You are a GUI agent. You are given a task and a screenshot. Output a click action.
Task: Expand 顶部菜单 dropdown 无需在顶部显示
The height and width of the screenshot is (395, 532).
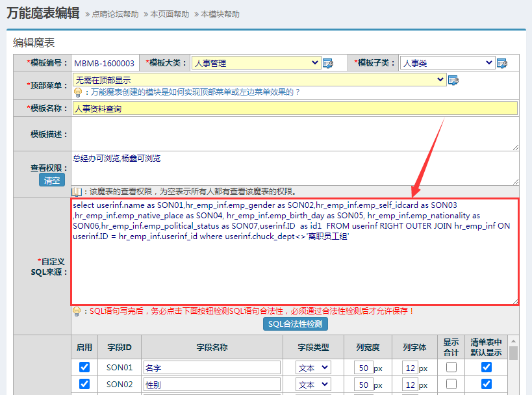tap(259, 80)
